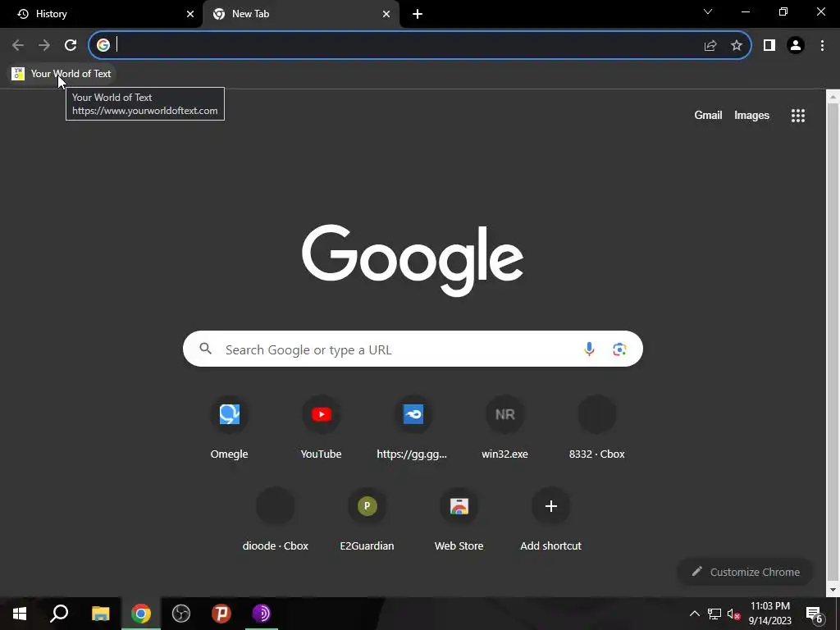
Task: Open the Omegle shortcut
Action: pos(230,428)
